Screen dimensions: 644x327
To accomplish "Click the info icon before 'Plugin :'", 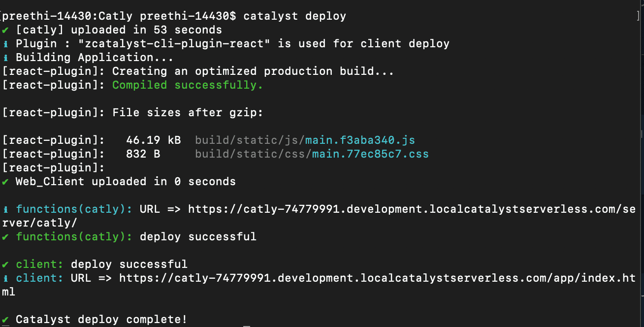I will click(5, 44).
